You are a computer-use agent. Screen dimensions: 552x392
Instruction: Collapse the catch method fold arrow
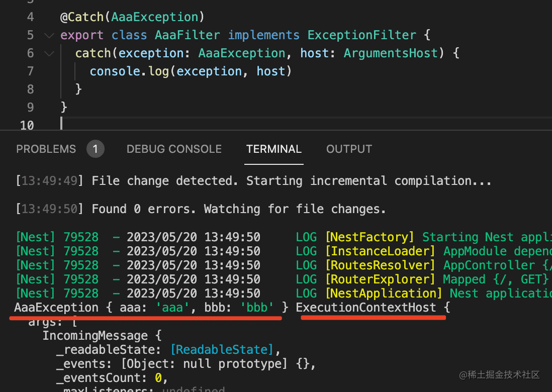pos(49,53)
